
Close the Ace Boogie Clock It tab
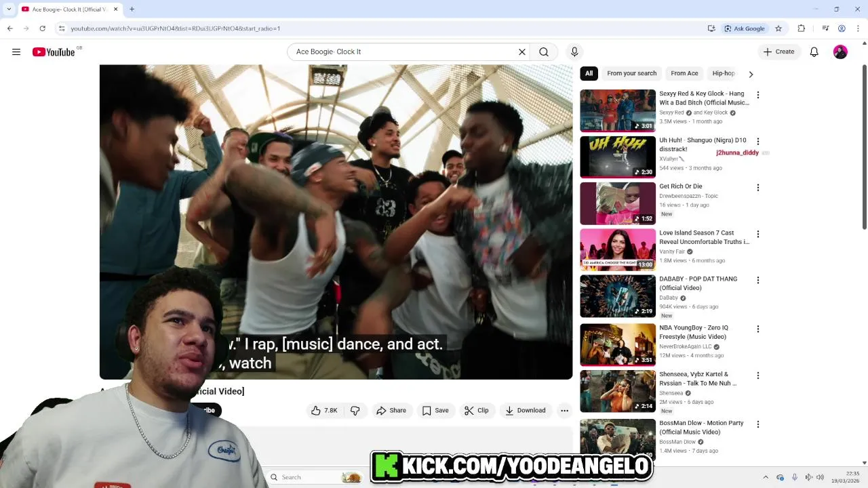click(x=115, y=9)
